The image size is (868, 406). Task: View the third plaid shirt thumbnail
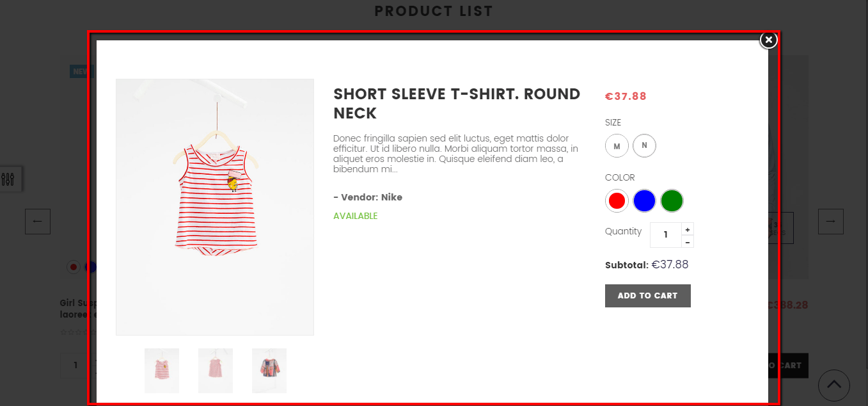click(x=269, y=371)
